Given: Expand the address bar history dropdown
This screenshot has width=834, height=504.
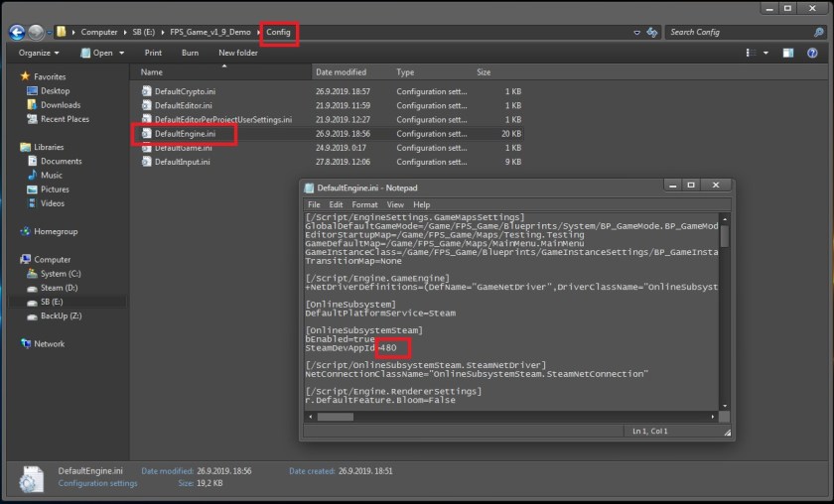Looking at the screenshot, I should (635, 32).
